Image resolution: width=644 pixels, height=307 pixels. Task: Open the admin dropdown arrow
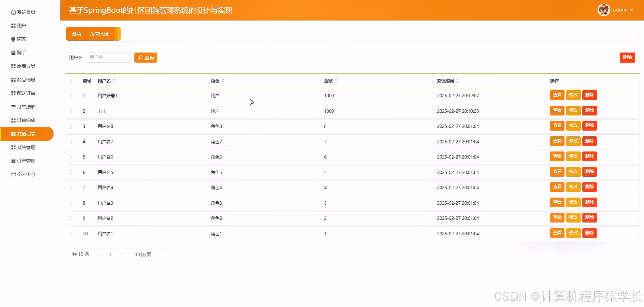(632, 10)
